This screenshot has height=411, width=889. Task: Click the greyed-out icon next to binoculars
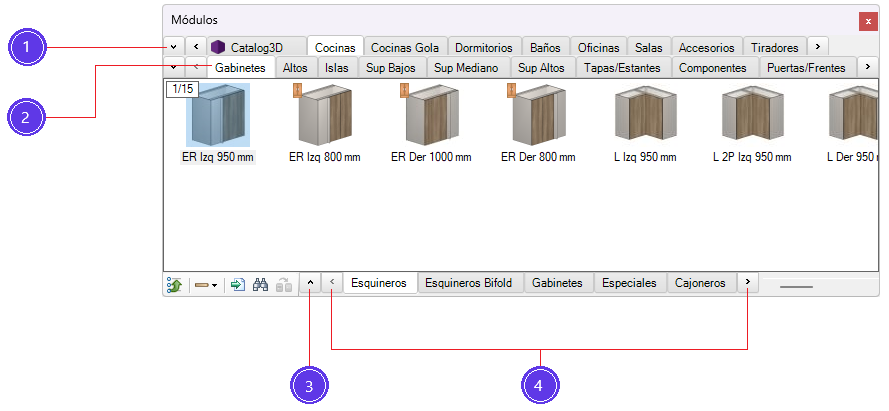point(283,285)
